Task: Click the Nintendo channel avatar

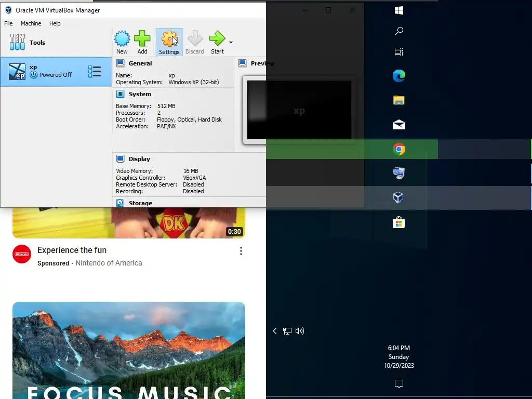Action: click(x=22, y=254)
